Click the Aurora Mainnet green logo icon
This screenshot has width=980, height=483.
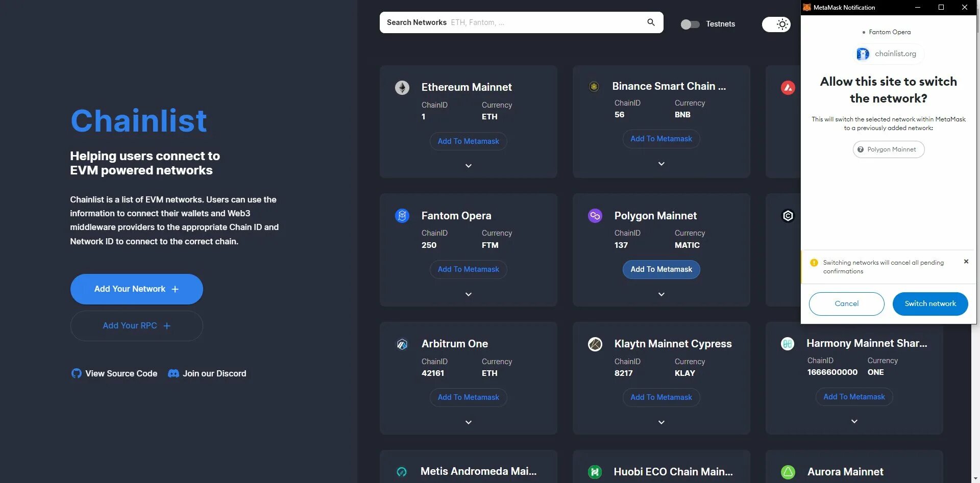[788, 472]
